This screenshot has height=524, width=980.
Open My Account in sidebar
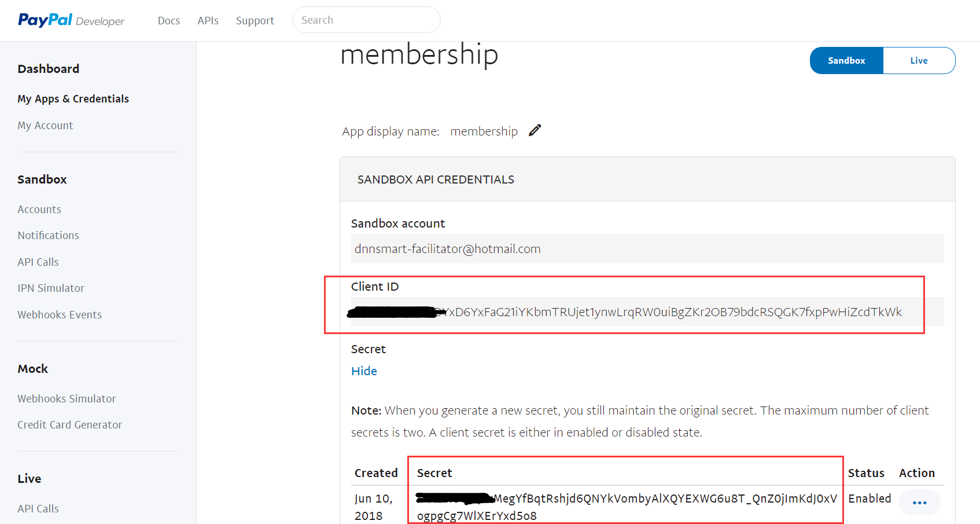click(45, 125)
